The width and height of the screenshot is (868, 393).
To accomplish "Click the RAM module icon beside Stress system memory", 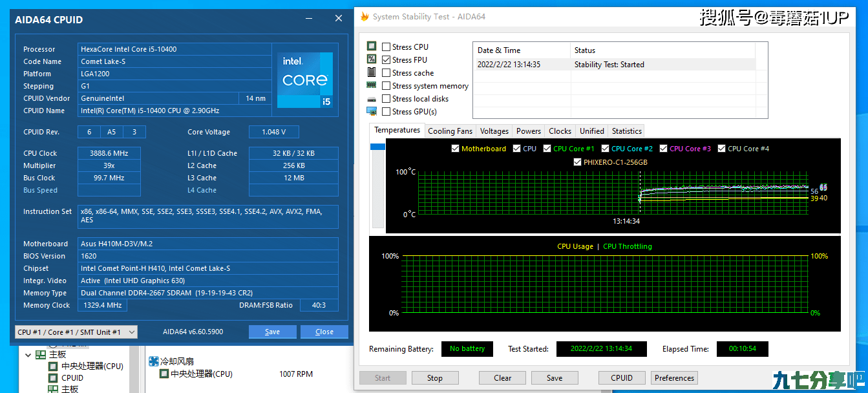I will point(372,85).
